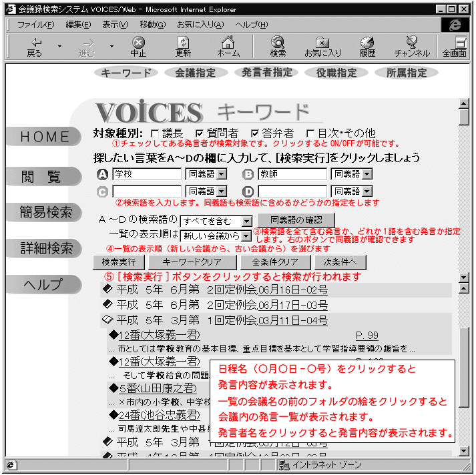Image resolution: width=476 pixels, height=475 pixels.
Task: Click the main page vertical scrollbar's up arrow
Action: (x=464, y=103)
